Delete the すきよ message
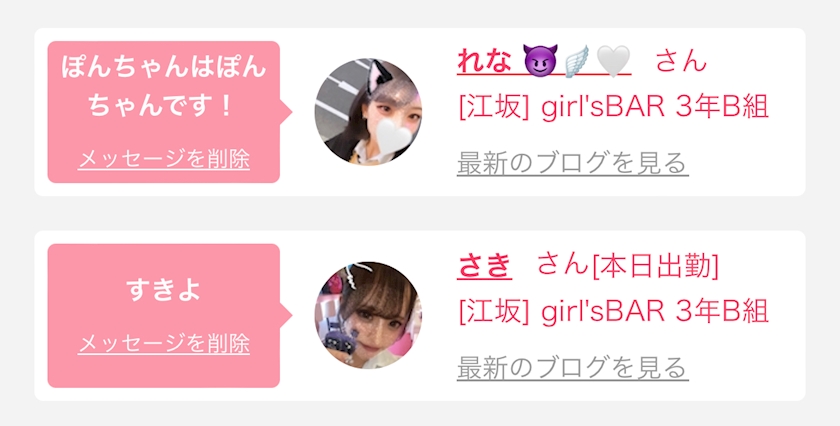Viewport: 840px width, 426px height. click(x=164, y=344)
